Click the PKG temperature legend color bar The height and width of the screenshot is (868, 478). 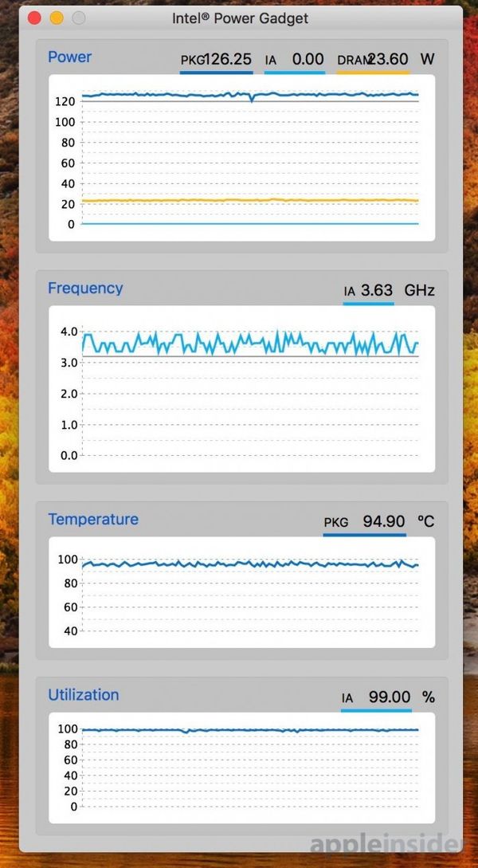coord(364,535)
